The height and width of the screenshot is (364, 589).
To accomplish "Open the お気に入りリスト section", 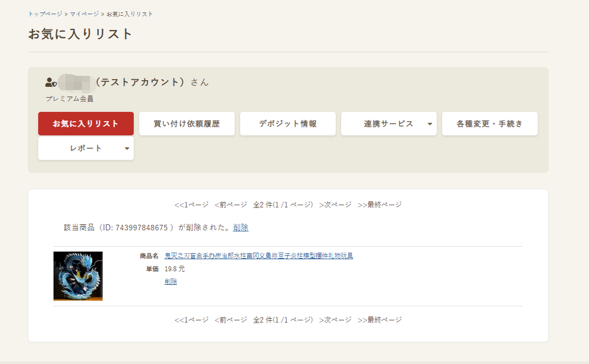I will click(x=85, y=123).
